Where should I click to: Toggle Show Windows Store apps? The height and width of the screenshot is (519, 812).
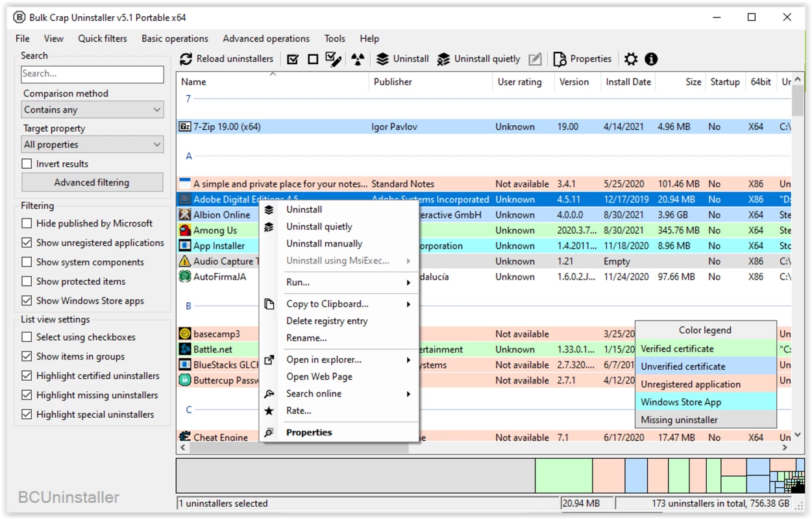tap(27, 301)
